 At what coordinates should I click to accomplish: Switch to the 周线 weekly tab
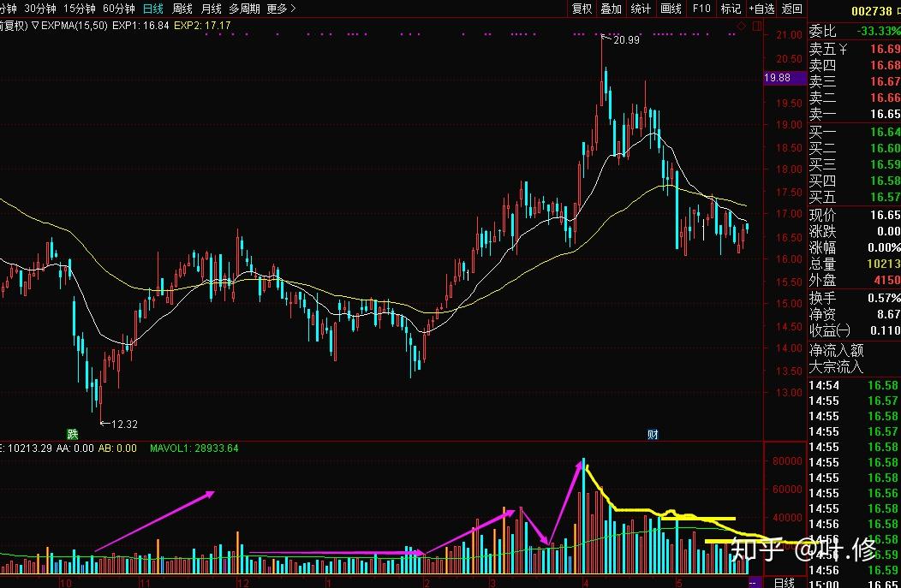tap(182, 9)
